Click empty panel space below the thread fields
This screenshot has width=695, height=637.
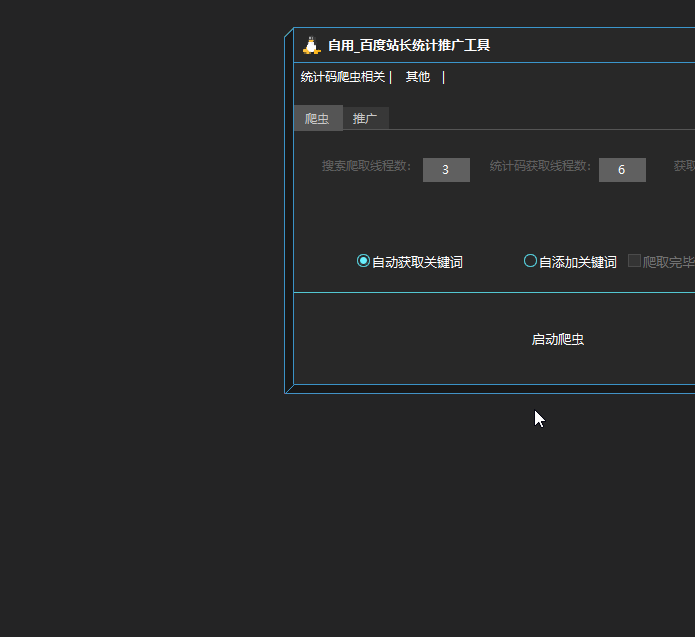point(490,215)
